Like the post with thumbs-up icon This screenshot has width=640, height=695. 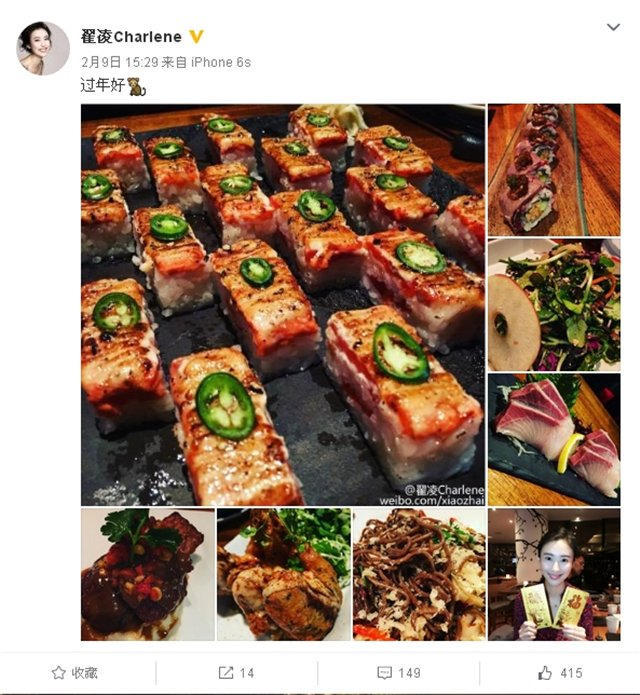click(544, 673)
